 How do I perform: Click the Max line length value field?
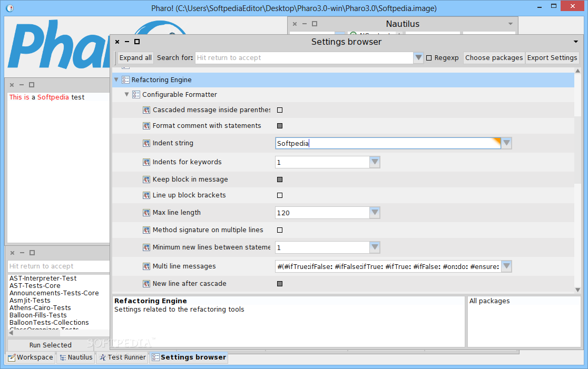coord(322,213)
